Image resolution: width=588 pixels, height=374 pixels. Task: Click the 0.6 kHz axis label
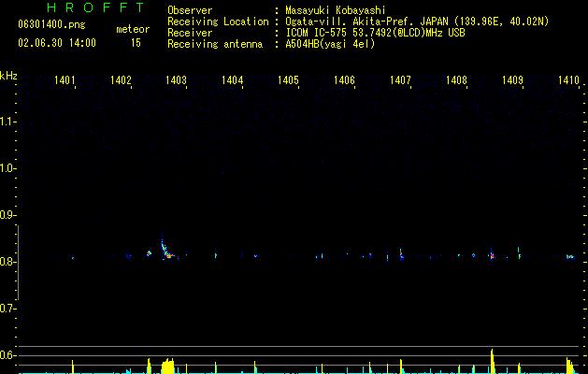tap(8, 355)
